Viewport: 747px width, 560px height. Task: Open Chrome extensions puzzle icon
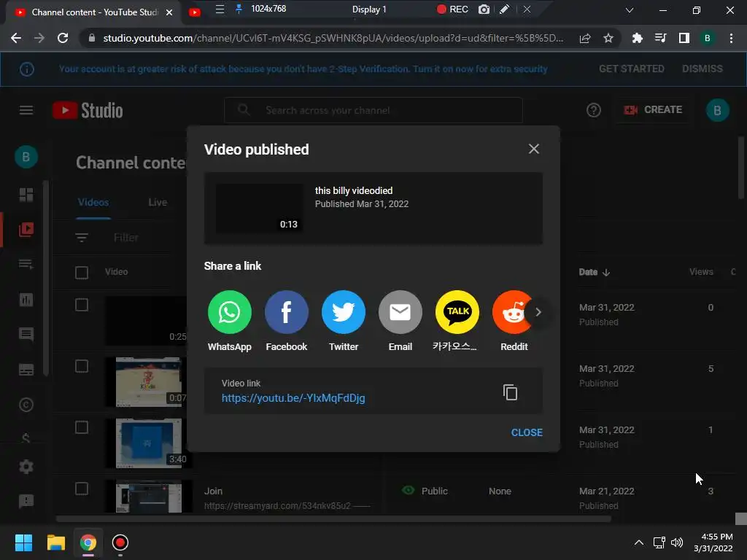(x=638, y=38)
